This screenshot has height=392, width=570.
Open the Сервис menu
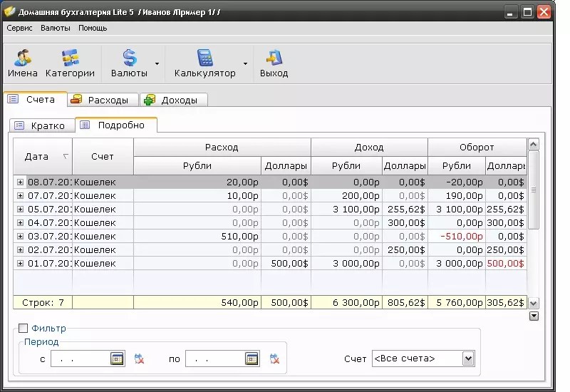[x=20, y=28]
